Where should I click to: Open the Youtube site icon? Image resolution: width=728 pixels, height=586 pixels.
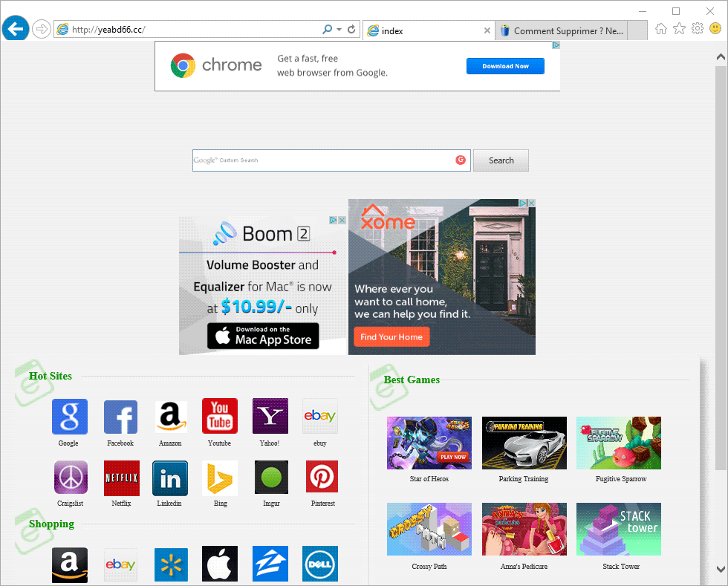[220, 416]
